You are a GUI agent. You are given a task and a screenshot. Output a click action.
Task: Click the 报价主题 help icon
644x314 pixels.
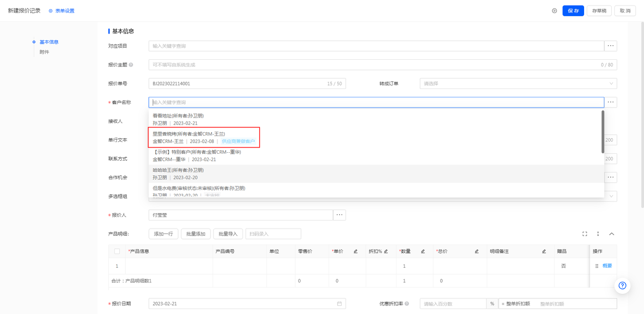point(131,65)
